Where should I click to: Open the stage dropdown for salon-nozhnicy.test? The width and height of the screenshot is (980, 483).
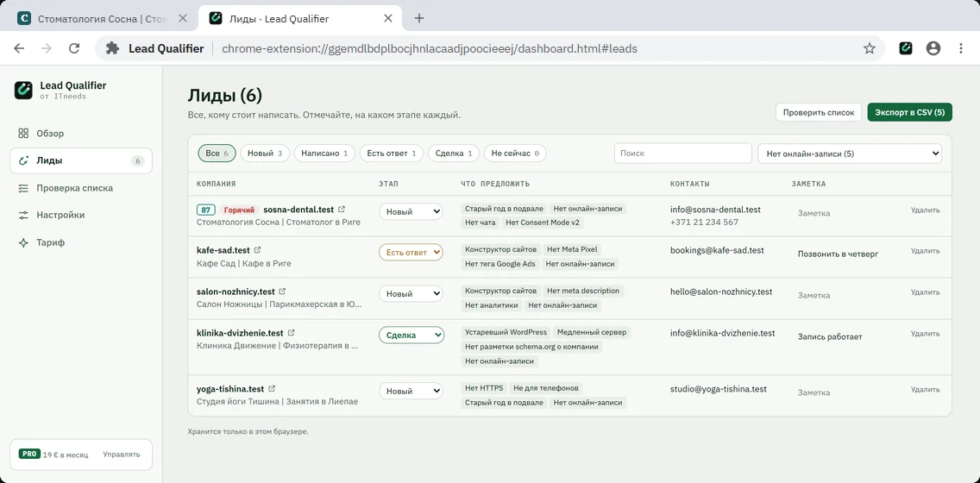[411, 293]
